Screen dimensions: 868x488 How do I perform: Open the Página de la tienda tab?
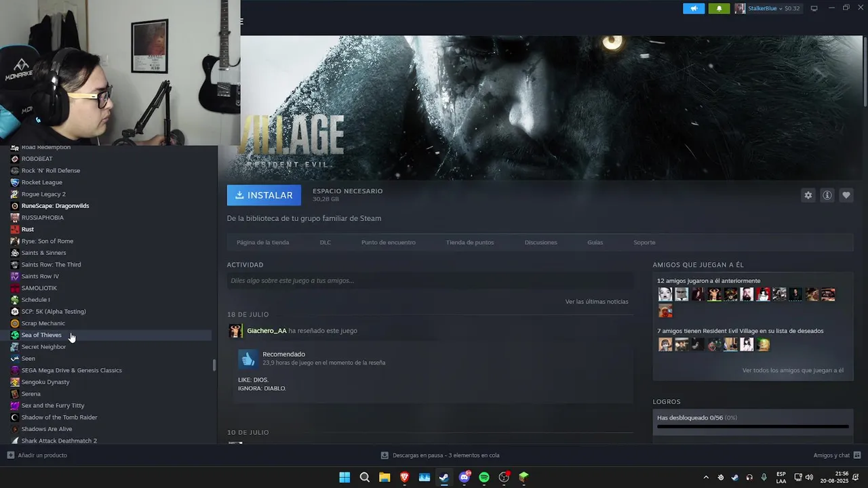(262, 243)
